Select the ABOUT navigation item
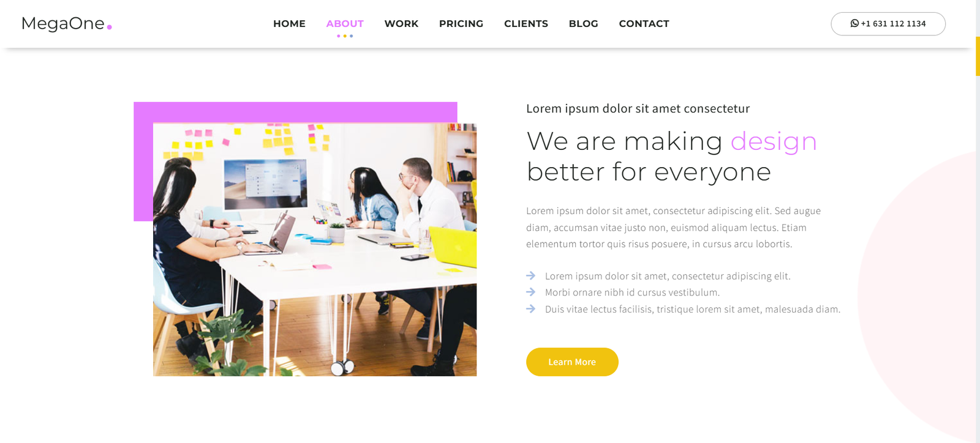The image size is (980, 443). tap(345, 23)
